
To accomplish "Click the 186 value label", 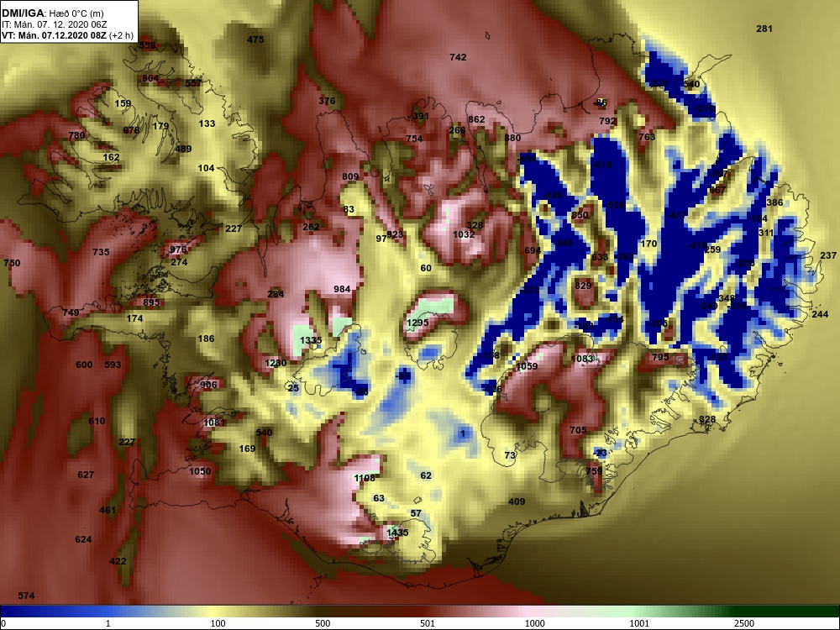I will click(x=207, y=338).
